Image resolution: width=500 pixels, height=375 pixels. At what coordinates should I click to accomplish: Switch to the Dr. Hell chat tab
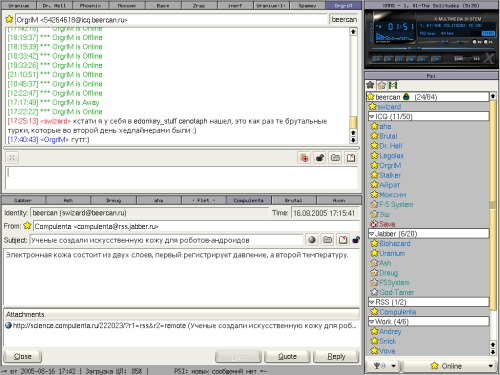tap(54, 6)
